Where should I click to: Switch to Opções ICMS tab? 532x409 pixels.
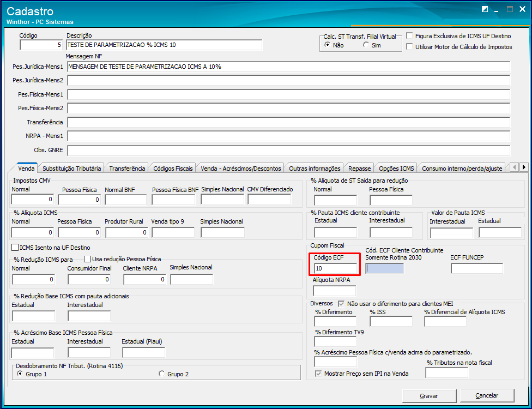pos(396,169)
